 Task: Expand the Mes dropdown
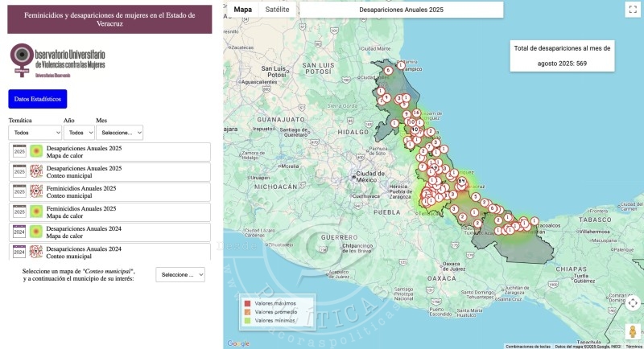119,133
